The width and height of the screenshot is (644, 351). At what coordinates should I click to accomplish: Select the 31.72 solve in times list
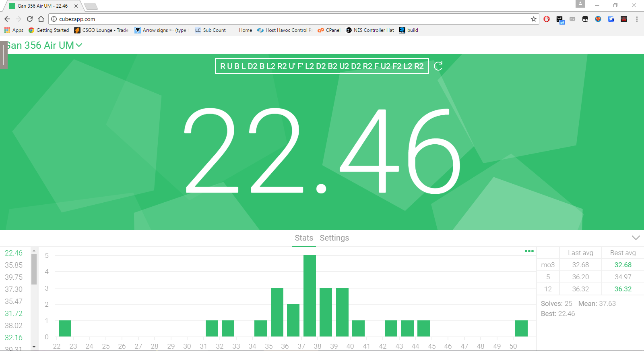[x=14, y=314]
